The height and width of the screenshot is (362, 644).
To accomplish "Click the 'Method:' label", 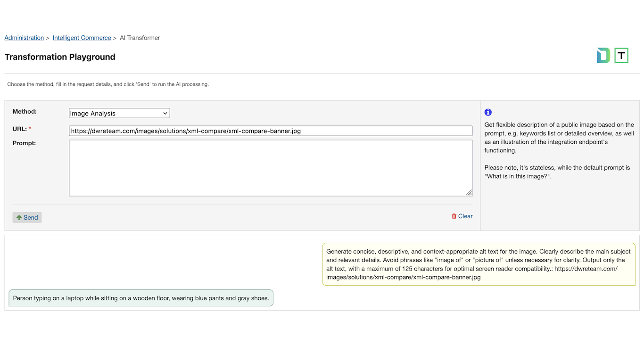I will point(25,112).
